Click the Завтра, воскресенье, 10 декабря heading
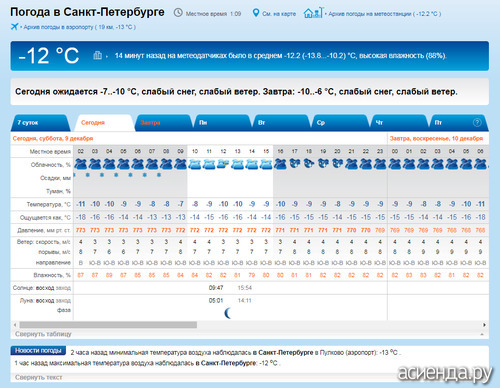The width and height of the screenshot is (500, 388). point(436,138)
